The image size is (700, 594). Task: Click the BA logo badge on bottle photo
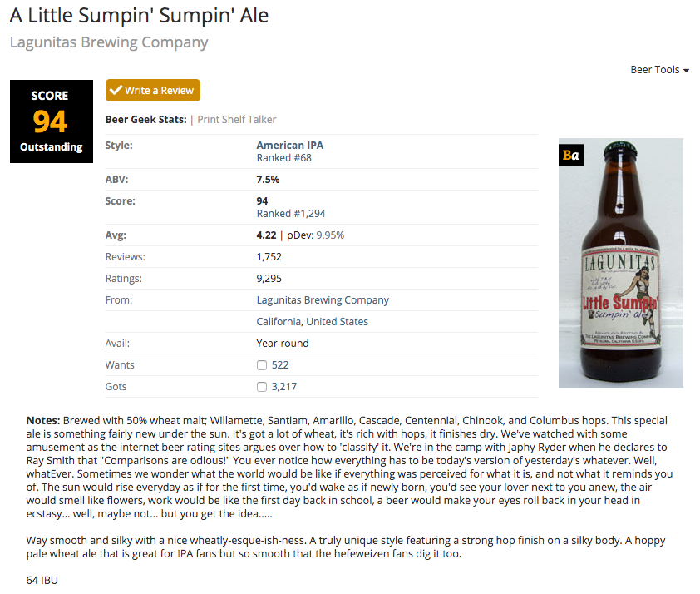(569, 156)
